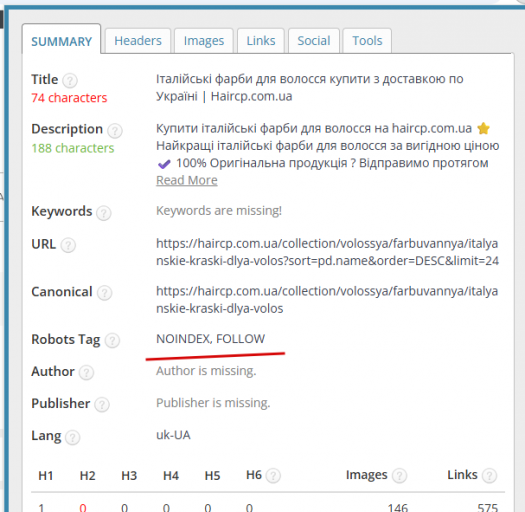This screenshot has width=525, height=512.
Task: Click the help icon next to Robots Tag
Action: pyautogui.click(x=112, y=341)
